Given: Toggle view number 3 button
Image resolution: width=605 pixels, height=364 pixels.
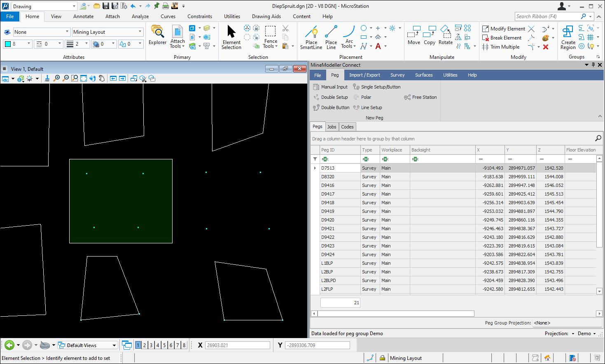Looking at the screenshot, I should click(x=151, y=345).
